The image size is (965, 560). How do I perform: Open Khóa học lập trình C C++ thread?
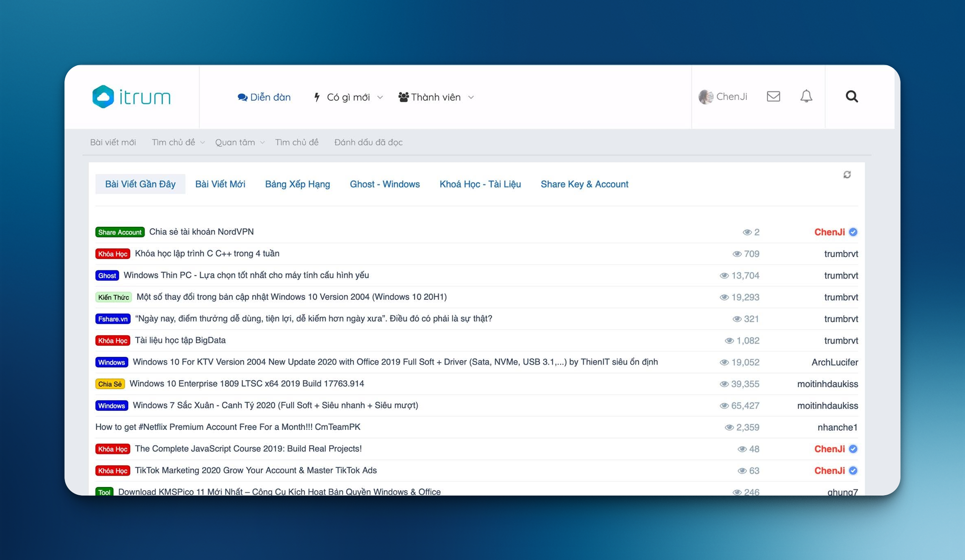click(x=207, y=253)
